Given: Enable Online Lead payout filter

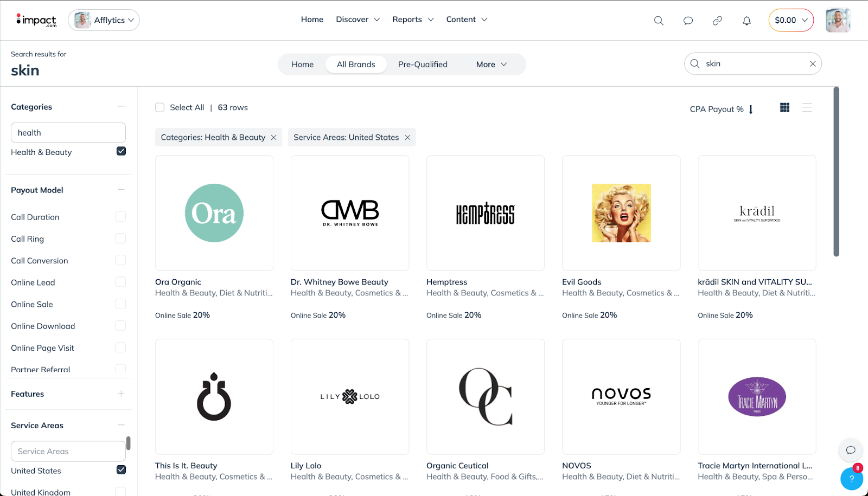Looking at the screenshot, I should pyautogui.click(x=120, y=282).
